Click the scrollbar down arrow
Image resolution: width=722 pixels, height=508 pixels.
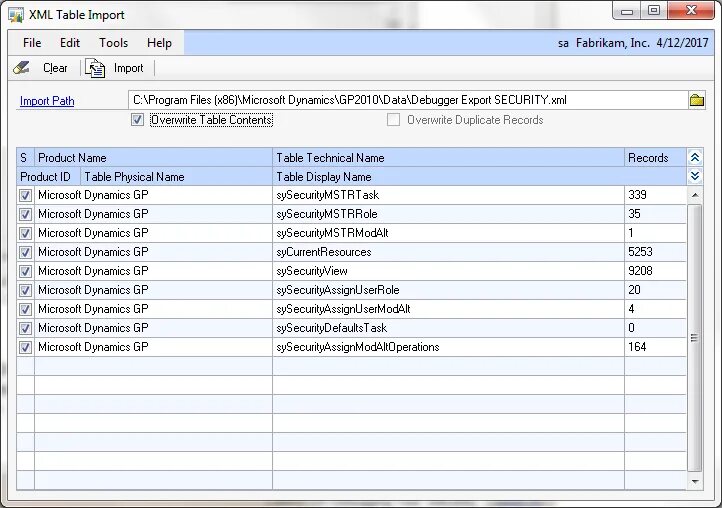pos(695,482)
